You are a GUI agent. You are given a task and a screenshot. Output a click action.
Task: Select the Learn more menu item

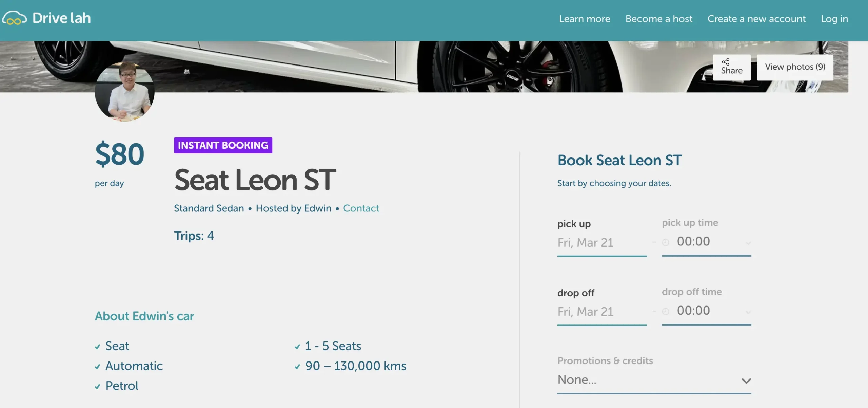[584, 19]
